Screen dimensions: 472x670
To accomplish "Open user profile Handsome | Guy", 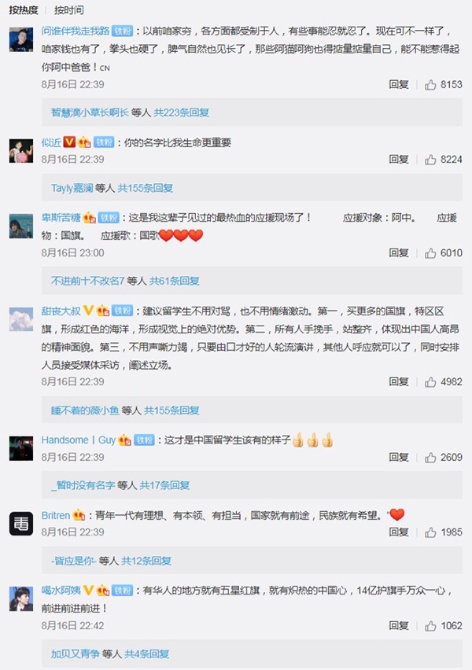I will click(x=79, y=440).
